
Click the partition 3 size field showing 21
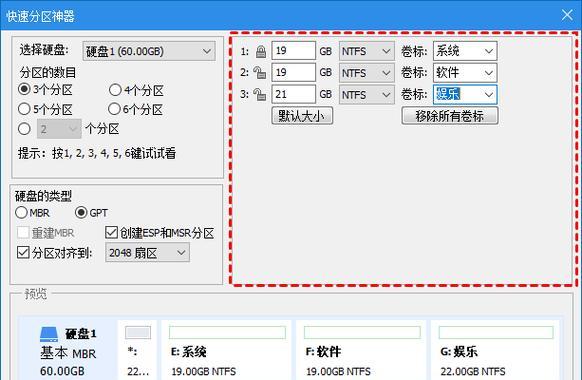[x=293, y=94]
